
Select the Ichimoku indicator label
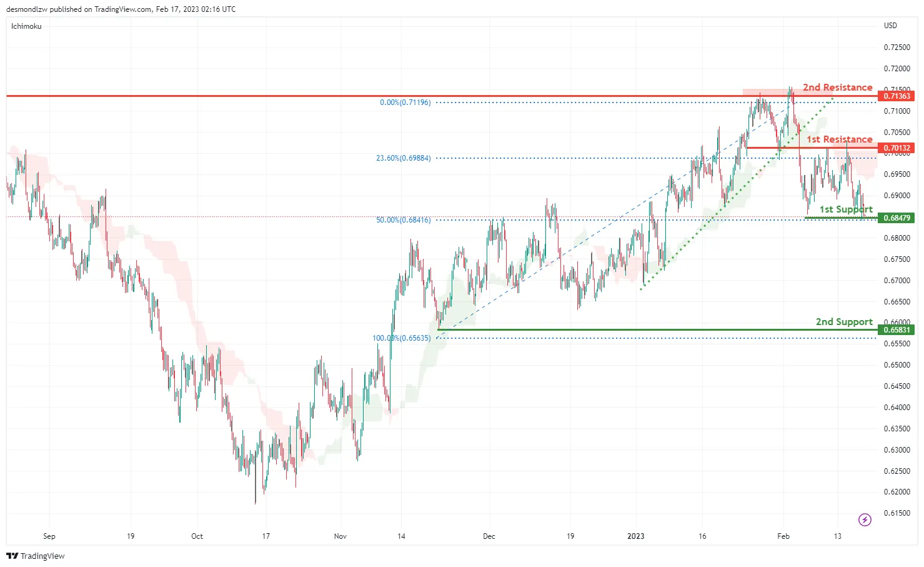point(26,26)
